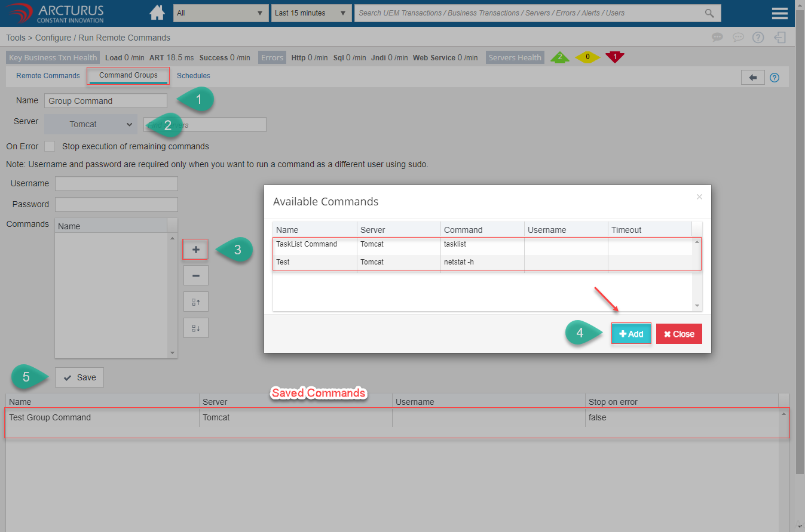Move selected command up in list
The height and width of the screenshot is (532, 805).
pyautogui.click(x=195, y=302)
